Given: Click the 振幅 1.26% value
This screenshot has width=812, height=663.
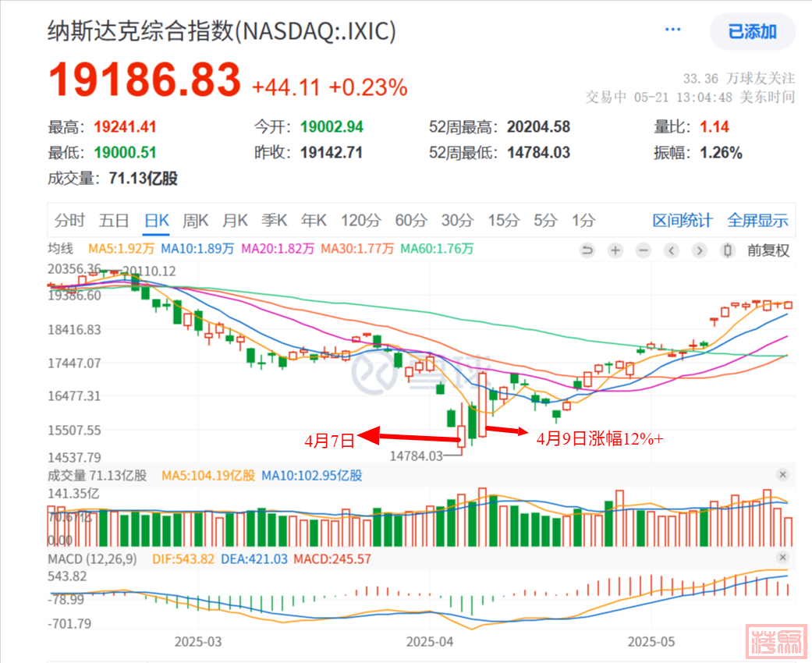Looking at the screenshot, I should pyautogui.click(x=722, y=153).
